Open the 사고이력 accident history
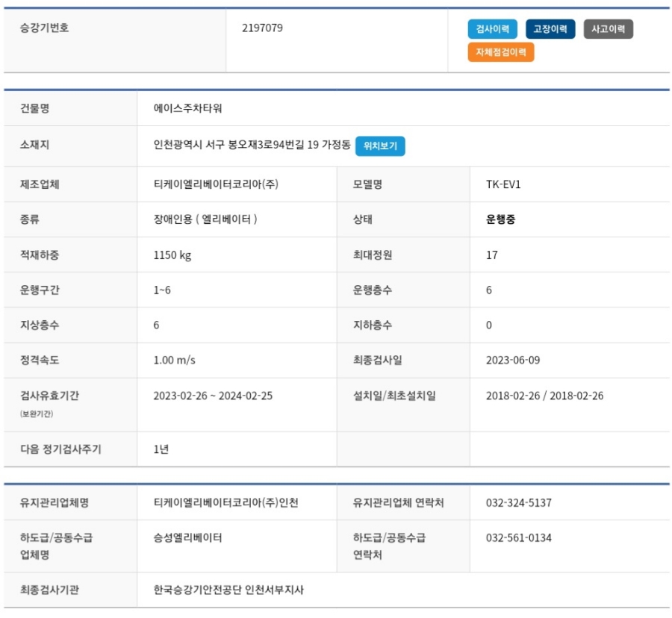 pyautogui.click(x=608, y=29)
